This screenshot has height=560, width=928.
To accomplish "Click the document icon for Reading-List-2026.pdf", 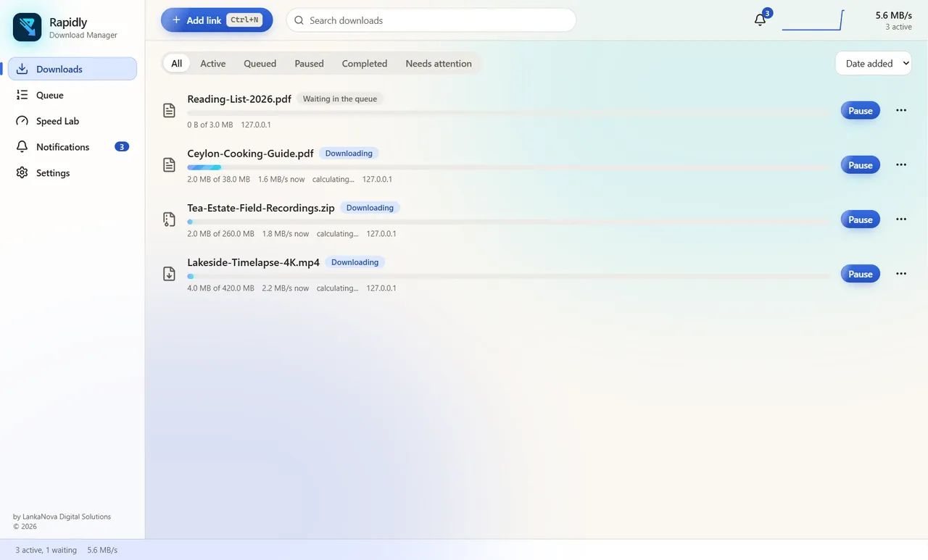I will pos(169,111).
